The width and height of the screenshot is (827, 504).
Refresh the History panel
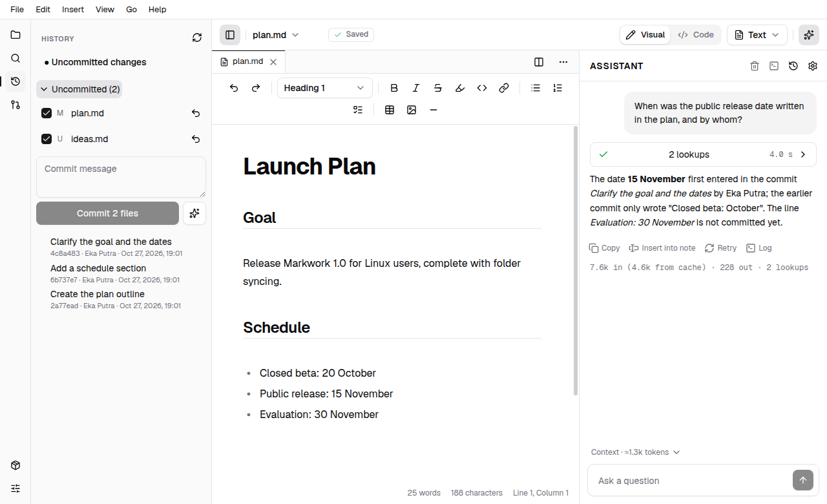pos(197,38)
